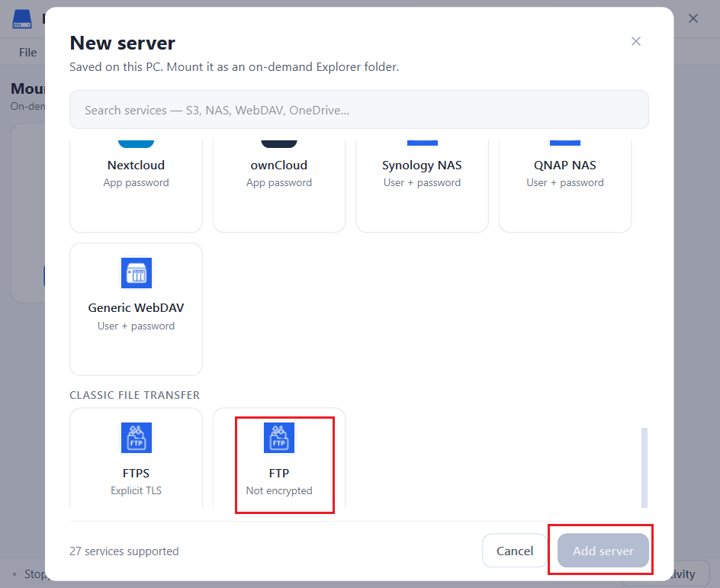The image size is (720, 588).
Task: Select the FTP not encrypted service icon
Action: [x=278, y=438]
